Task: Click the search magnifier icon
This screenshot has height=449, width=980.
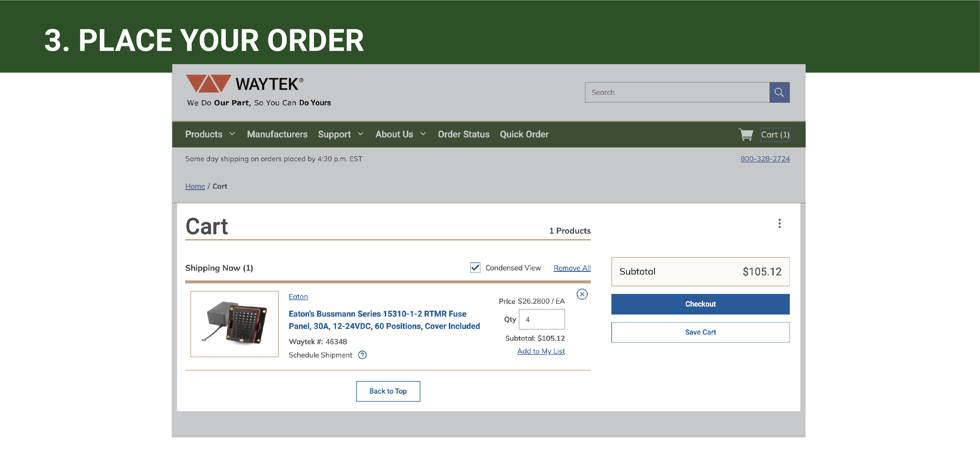Action: tap(779, 92)
